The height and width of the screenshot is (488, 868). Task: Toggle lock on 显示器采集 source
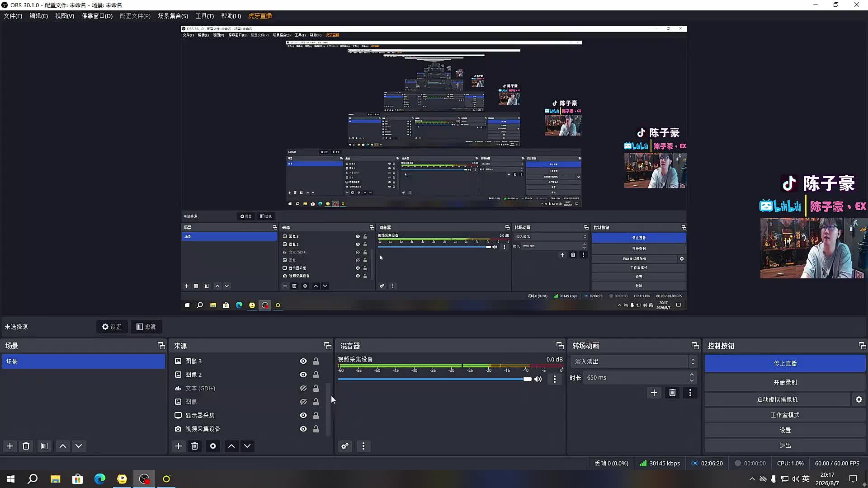coord(316,415)
